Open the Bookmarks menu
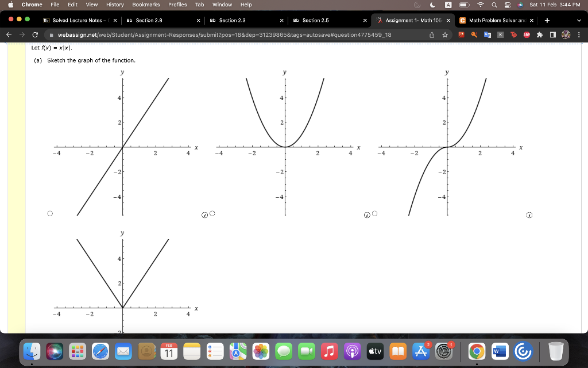Screen dimensions: 588x368 (x=145, y=5)
